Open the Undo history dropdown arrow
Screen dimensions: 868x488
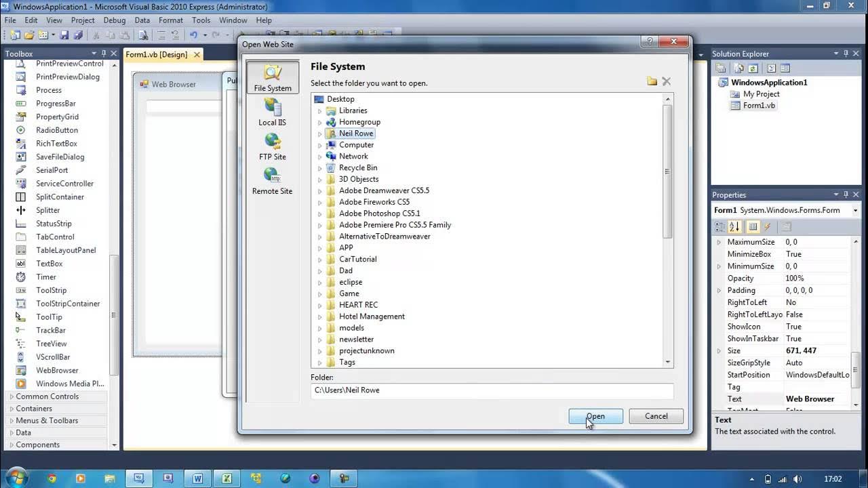click(205, 35)
